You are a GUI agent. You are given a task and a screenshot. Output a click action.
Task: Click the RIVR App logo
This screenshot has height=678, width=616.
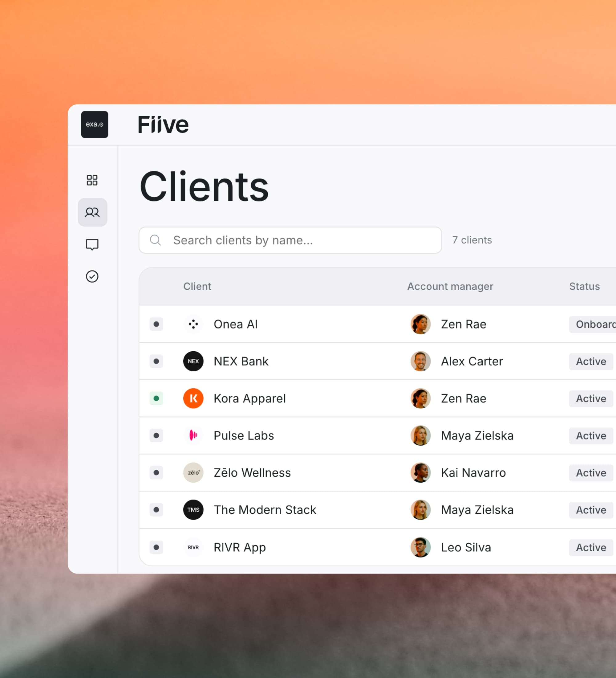[x=193, y=547]
